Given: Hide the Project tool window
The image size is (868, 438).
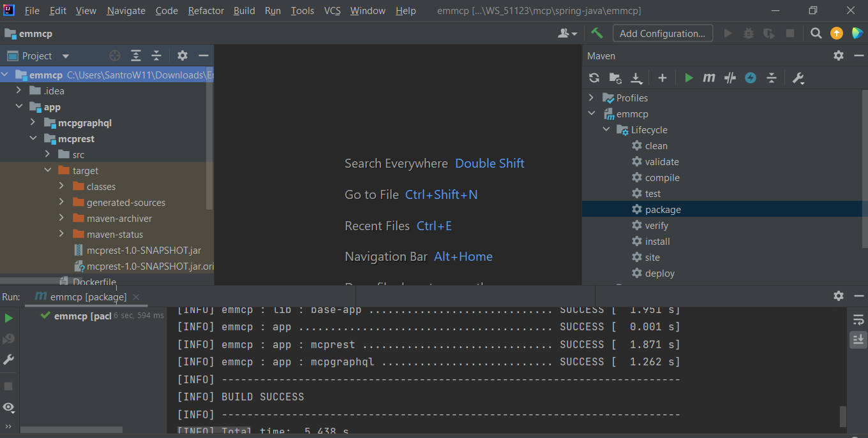Looking at the screenshot, I should coord(204,55).
